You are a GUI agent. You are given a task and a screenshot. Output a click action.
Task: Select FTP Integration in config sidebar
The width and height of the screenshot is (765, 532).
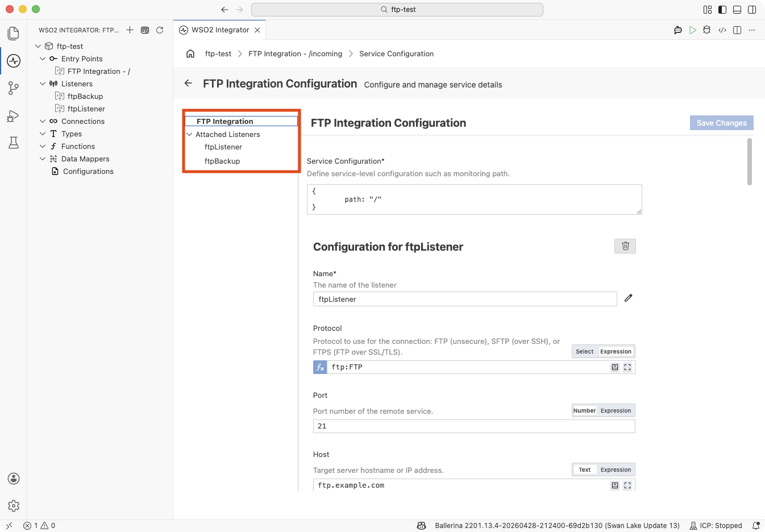pos(241,121)
